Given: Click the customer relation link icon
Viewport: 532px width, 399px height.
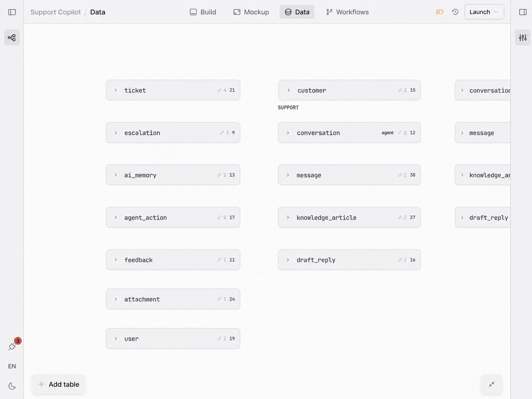Looking at the screenshot, I should tap(400, 90).
